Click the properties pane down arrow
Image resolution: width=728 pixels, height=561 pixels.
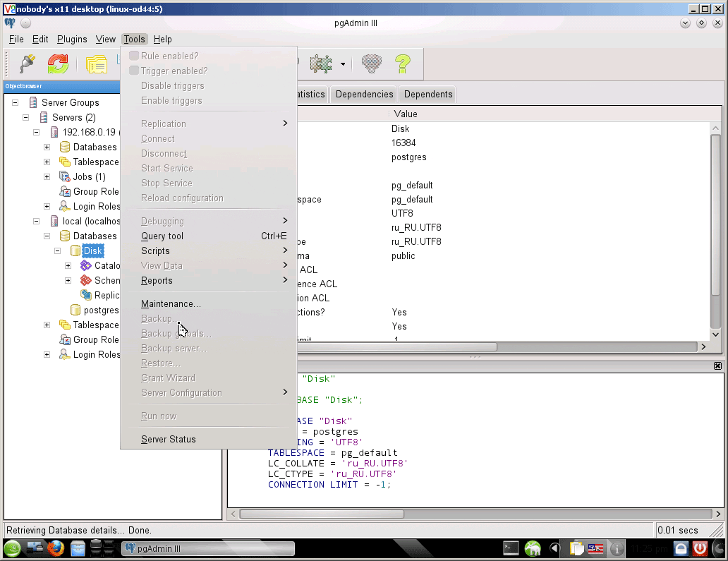click(x=715, y=334)
